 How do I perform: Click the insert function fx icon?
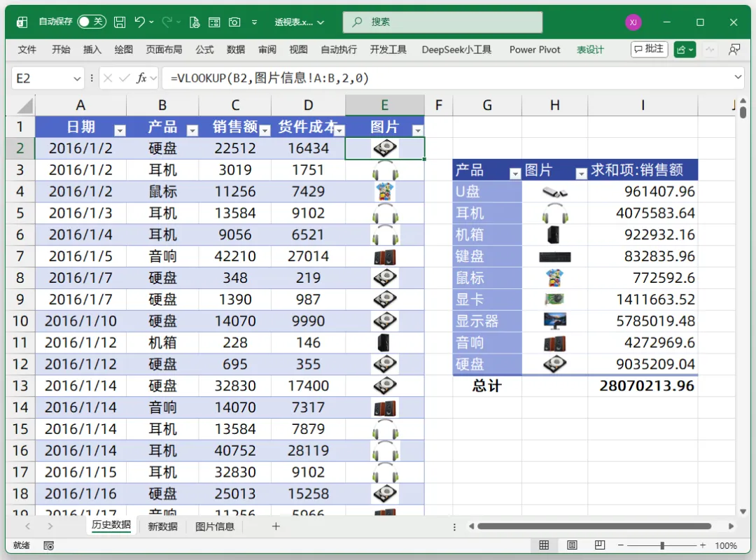(141, 78)
